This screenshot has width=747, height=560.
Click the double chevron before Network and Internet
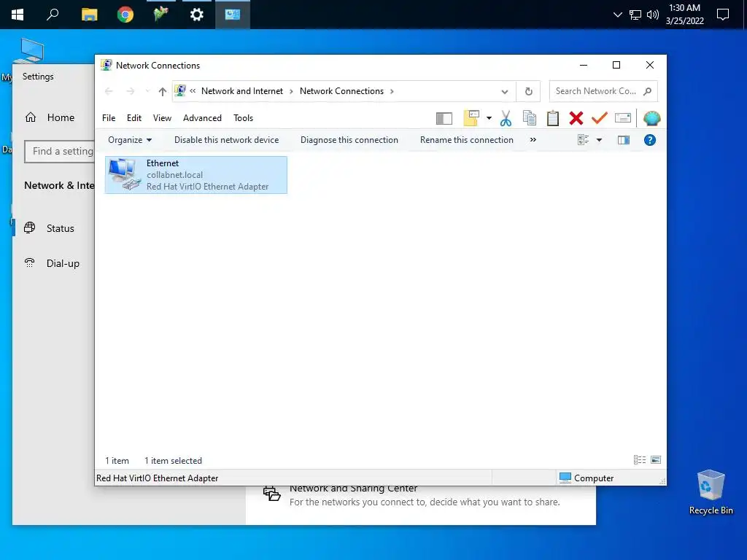click(x=193, y=91)
